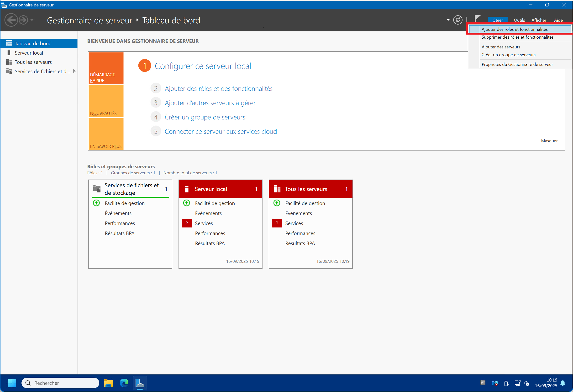Open File Explorer from taskbar
This screenshot has width=573, height=392.
coord(108,383)
